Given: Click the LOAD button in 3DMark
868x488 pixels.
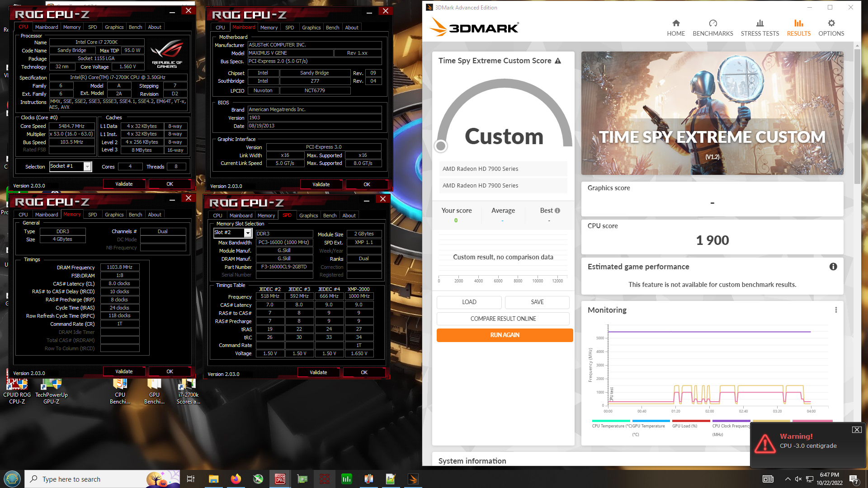Looking at the screenshot, I should (x=469, y=302).
